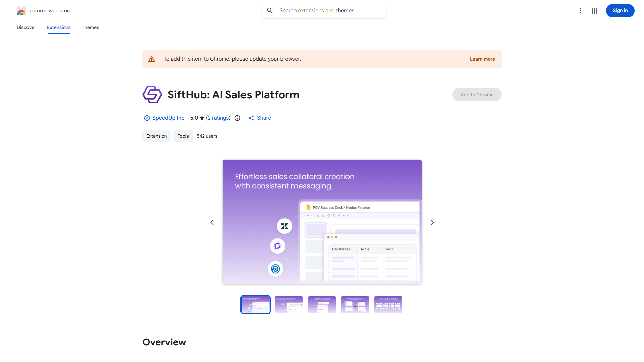Switch to the Themes tab
This screenshot has height=362, width=644.
coord(90,27)
